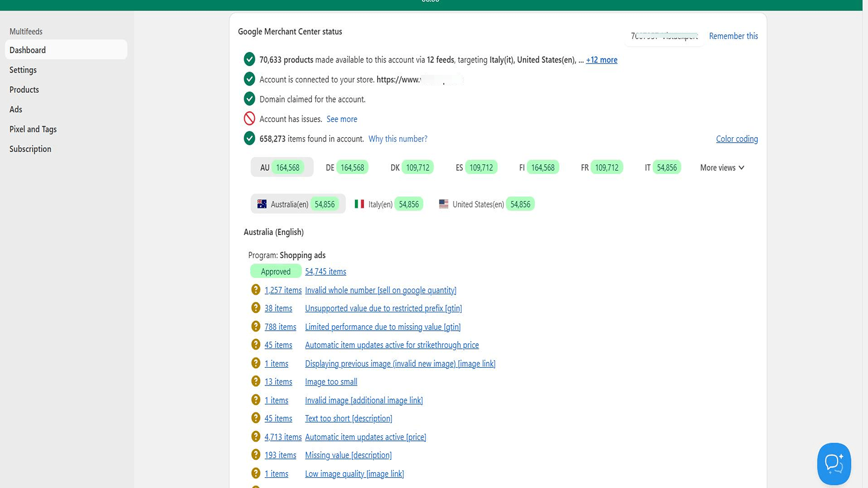The image size is (868, 488).
Task: Select the FR 109,712 country tab
Action: coord(601,167)
